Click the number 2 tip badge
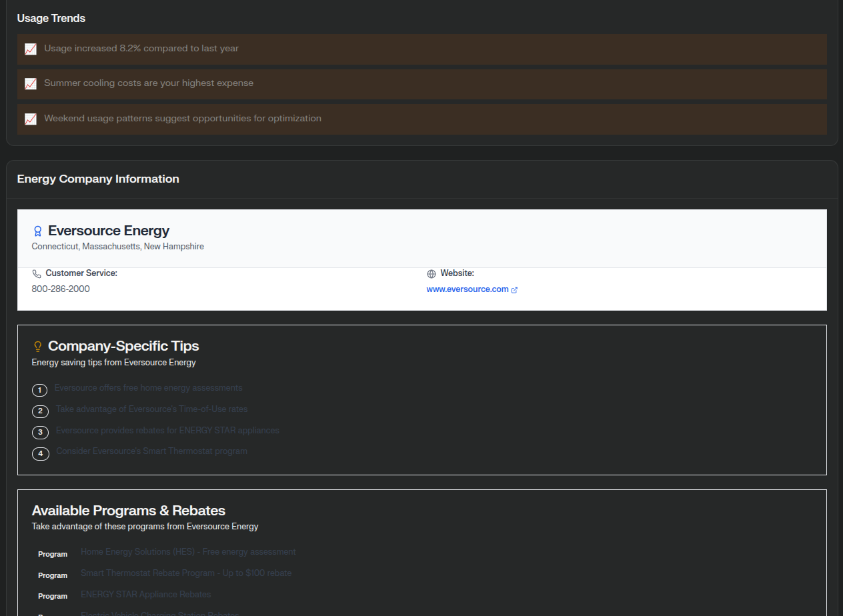Image resolution: width=843 pixels, height=616 pixels. click(x=40, y=411)
